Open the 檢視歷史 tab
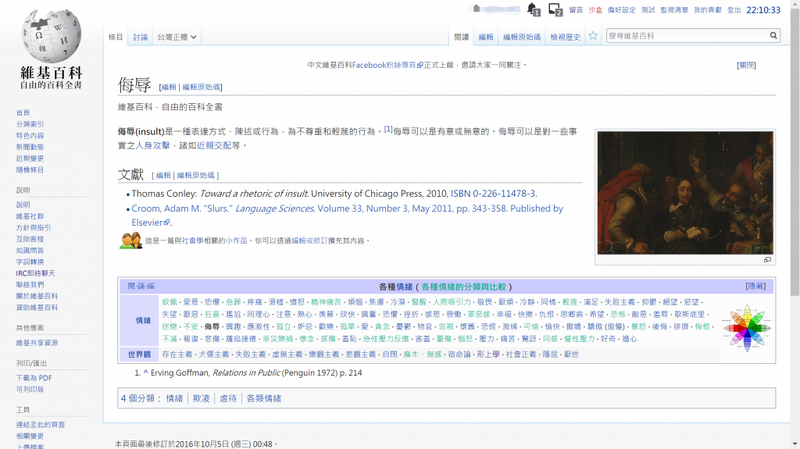This screenshot has height=449, width=800. pos(565,37)
